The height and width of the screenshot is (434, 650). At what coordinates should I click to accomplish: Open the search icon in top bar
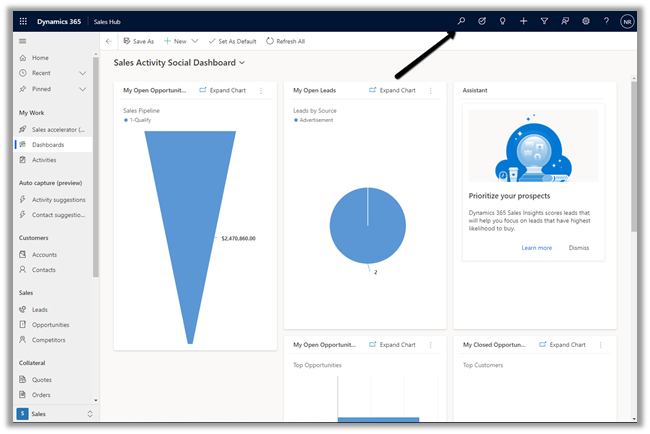461,20
